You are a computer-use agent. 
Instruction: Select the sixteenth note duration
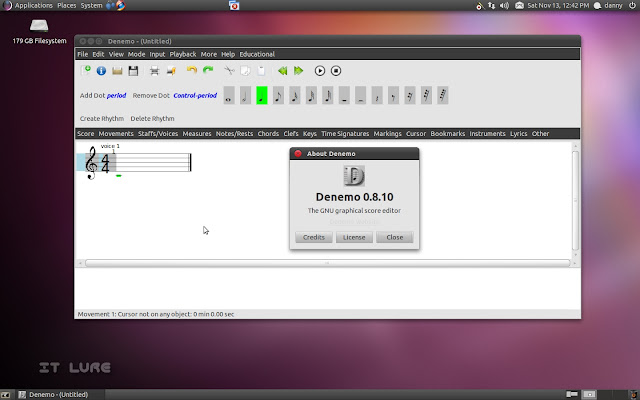pos(295,96)
